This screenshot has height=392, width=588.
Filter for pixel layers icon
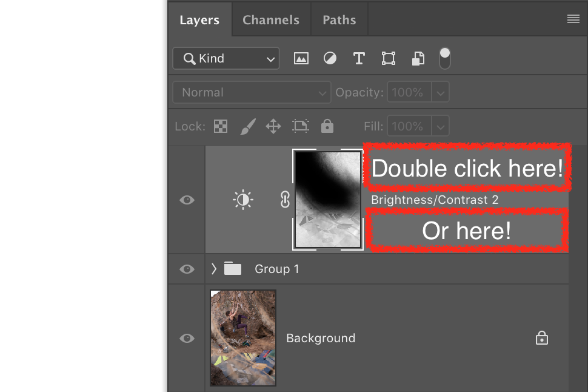(x=301, y=58)
